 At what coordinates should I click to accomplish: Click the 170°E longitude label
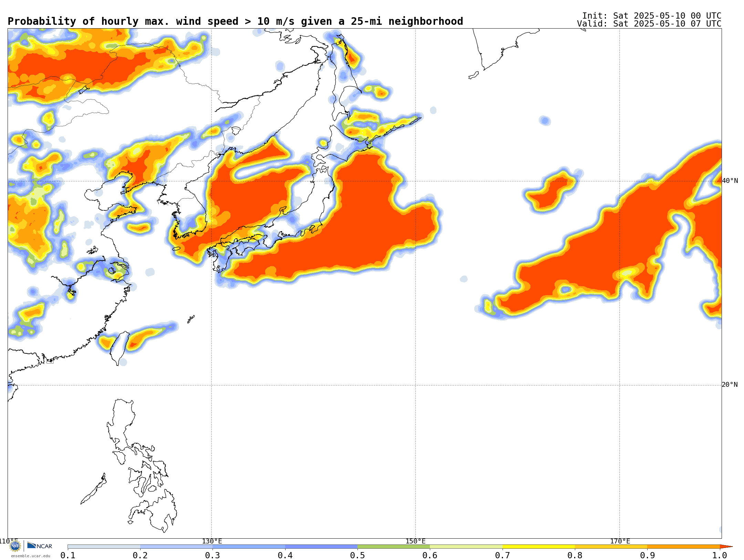point(620,541)
